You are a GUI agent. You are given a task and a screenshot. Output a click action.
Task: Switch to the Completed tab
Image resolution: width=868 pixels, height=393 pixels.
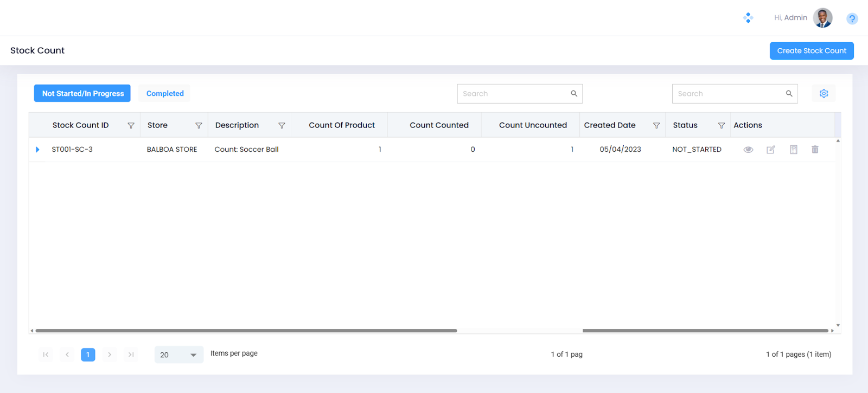point(165,94)
